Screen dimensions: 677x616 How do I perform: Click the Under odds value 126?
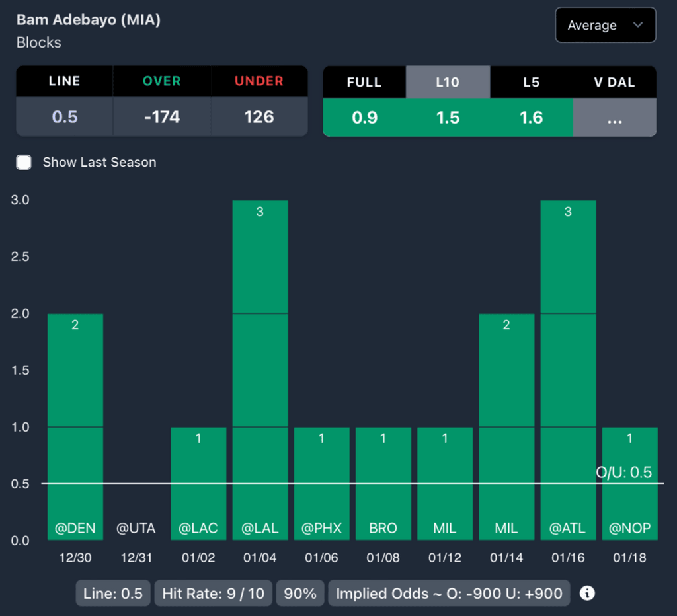point(259,116)
